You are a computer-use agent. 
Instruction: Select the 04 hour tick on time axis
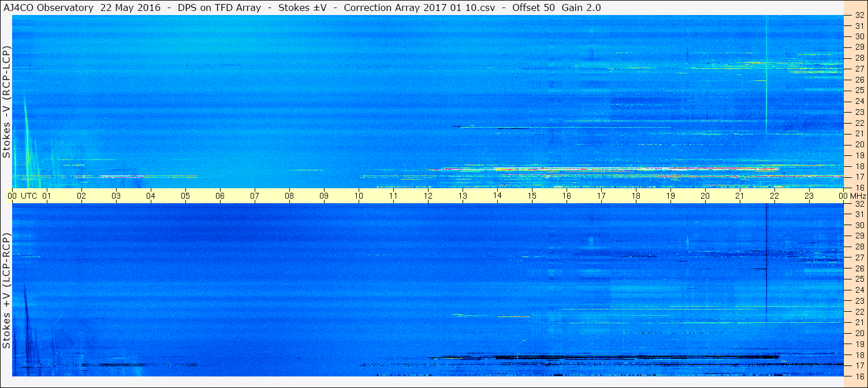pos(151,196)
